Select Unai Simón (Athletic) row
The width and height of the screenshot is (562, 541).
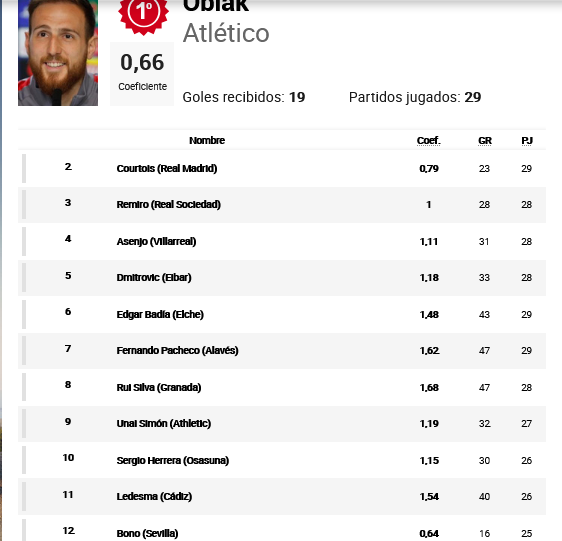(282, 424)
